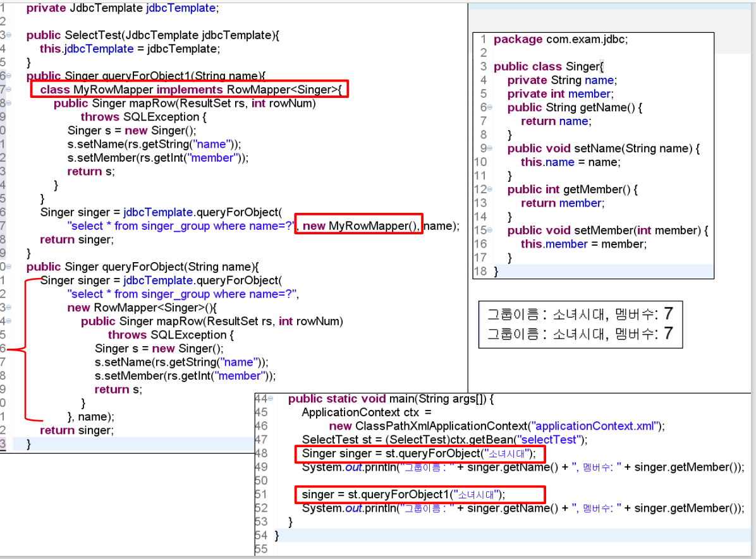756x559 pixels.
Task: Click 'public void setName(String name) {' line
Action: point(604,148)
